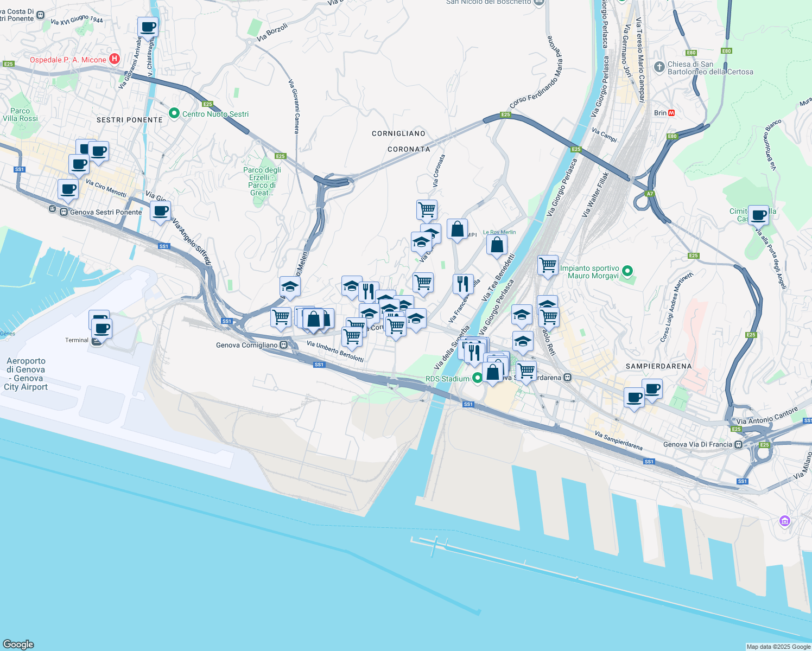Click the hospital H icon at Ospedale Micone
812x651 pixels.
115,59
